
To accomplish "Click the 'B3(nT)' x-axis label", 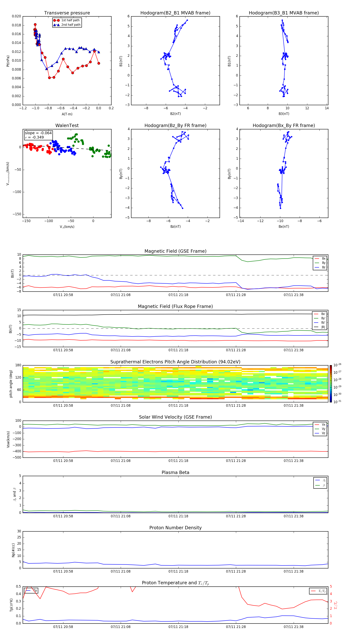I will pyautogui.click(x=284, y=114).
